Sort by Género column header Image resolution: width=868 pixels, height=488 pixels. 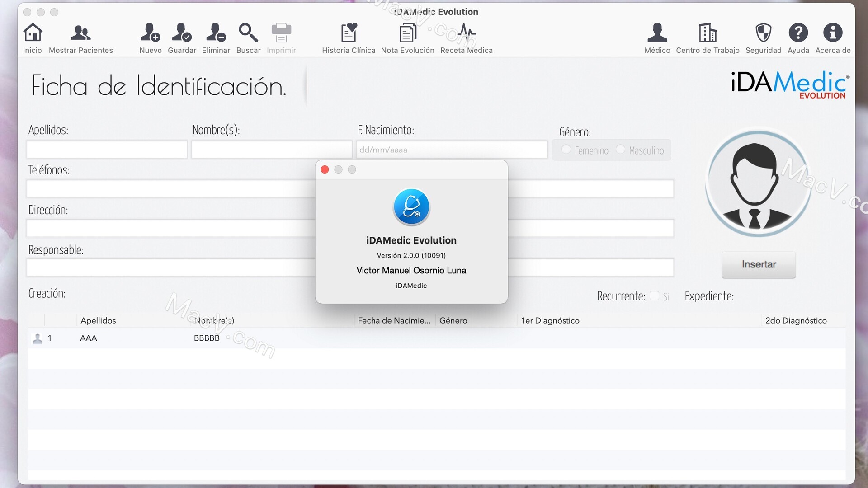click(453, 320)
